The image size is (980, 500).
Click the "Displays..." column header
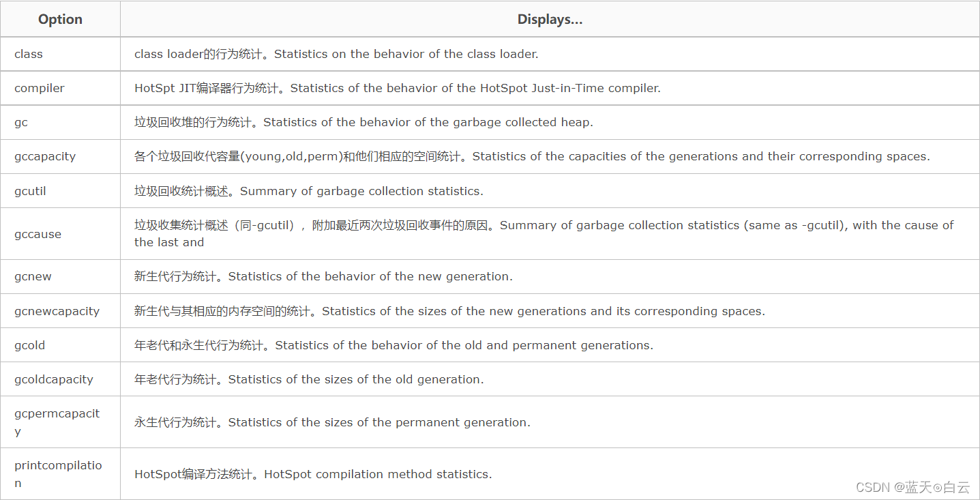point(550,19)
